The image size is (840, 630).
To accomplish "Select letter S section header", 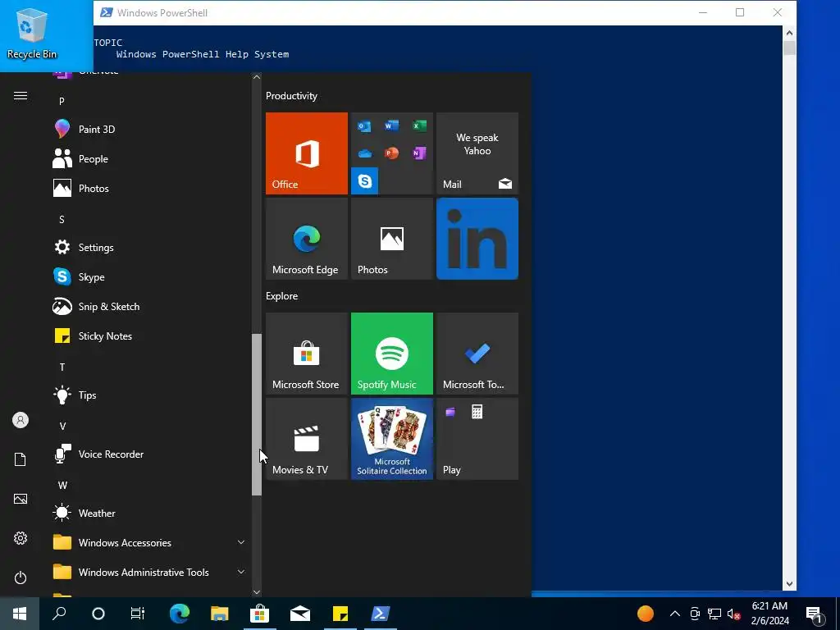I will 62,219.
